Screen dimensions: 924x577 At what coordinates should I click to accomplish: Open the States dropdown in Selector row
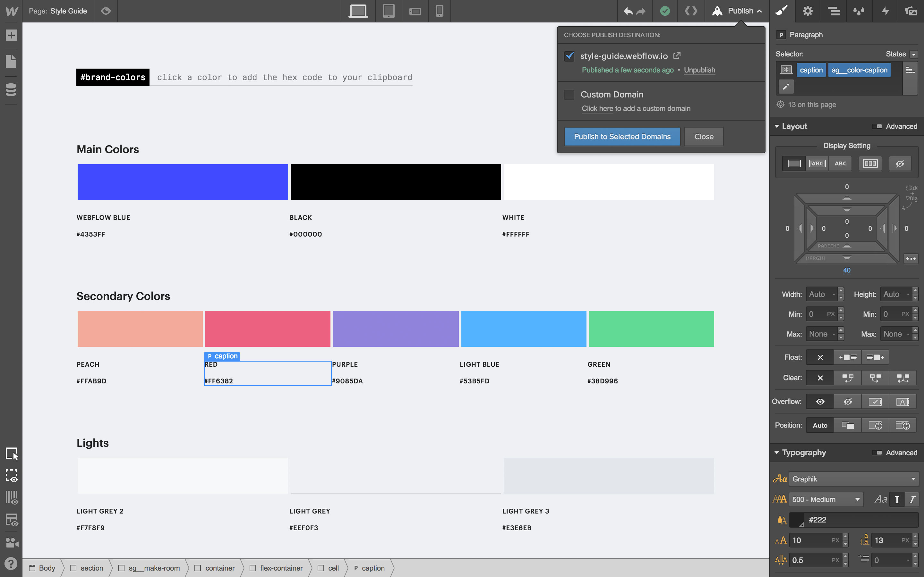click(913, 54)
